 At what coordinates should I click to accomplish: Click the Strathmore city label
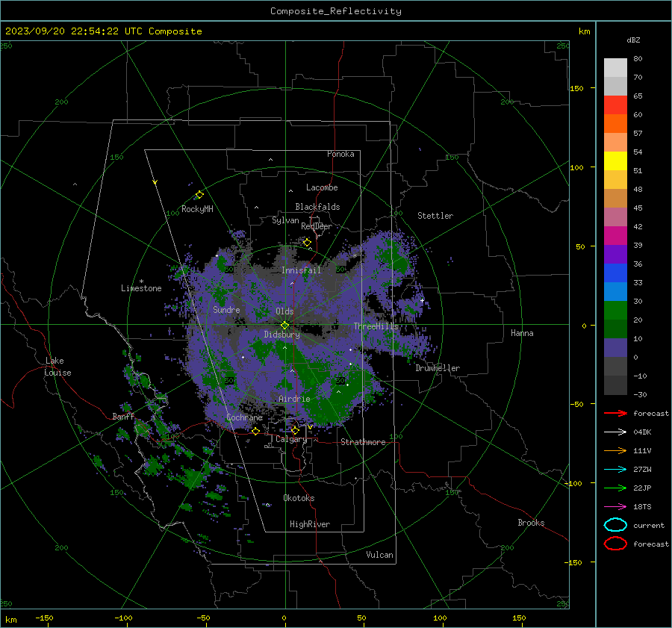pos(363,442)
